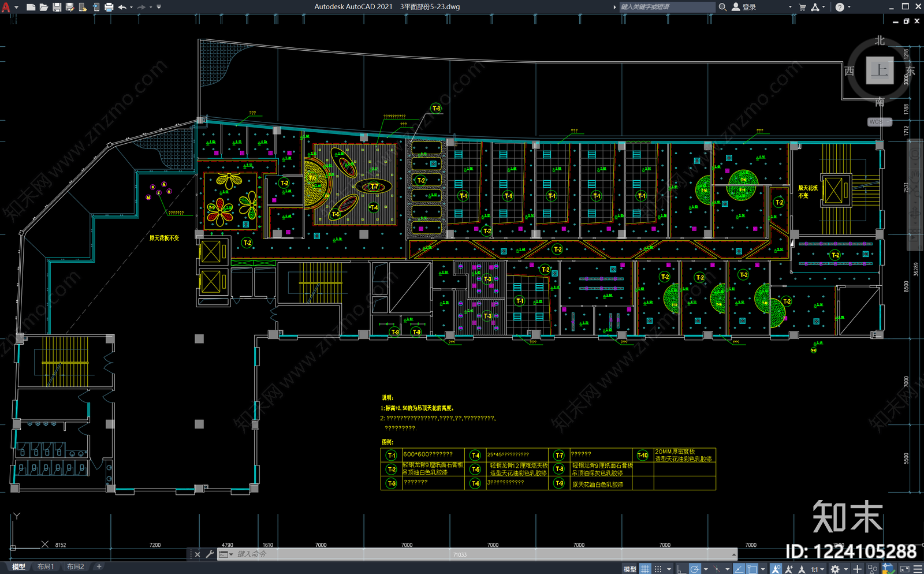Viewport: 924px width, 574px height.
Task: Toggle 2D Object snap
Action: pyautogui.click(x=752, y=569)
